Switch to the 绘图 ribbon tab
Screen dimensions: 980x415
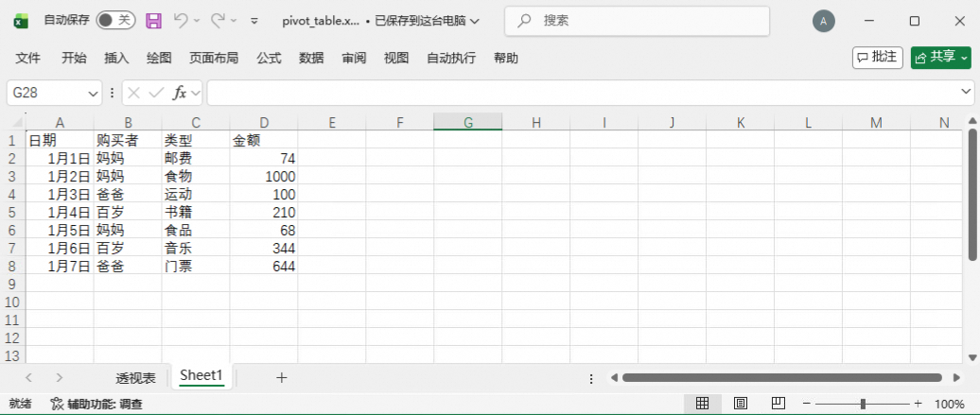click(159, 58)
